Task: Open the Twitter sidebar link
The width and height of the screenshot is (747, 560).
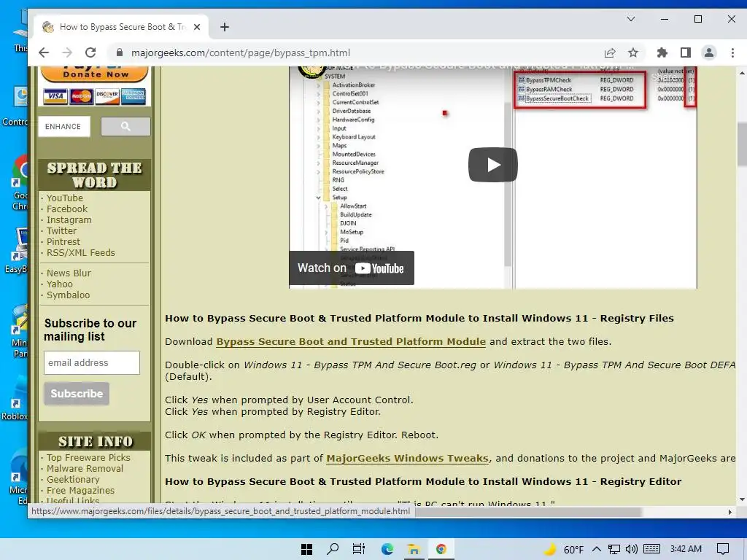Action: coord(61,230)
